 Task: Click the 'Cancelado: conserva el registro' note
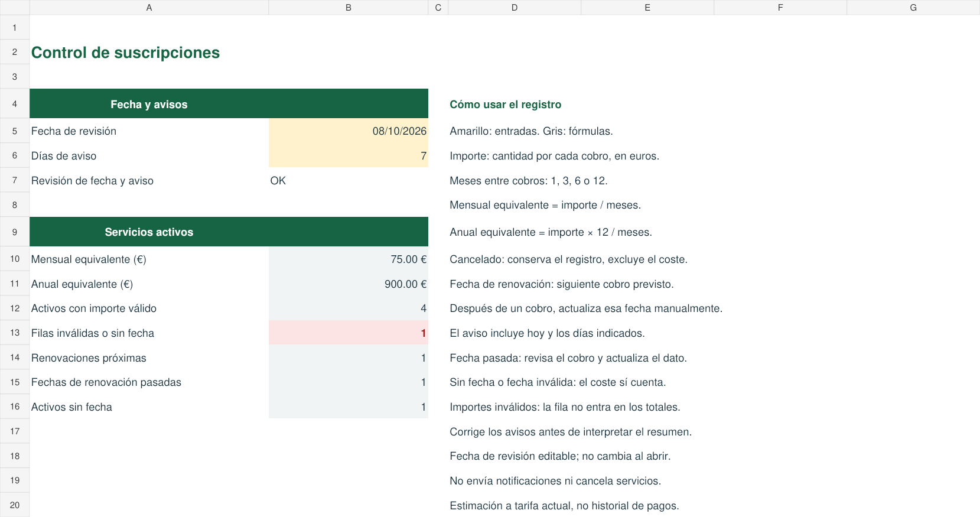point(568,259)
